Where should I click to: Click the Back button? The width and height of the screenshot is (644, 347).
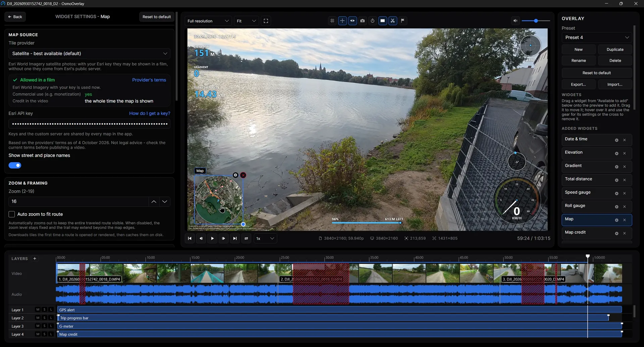[x=15, y=17]
